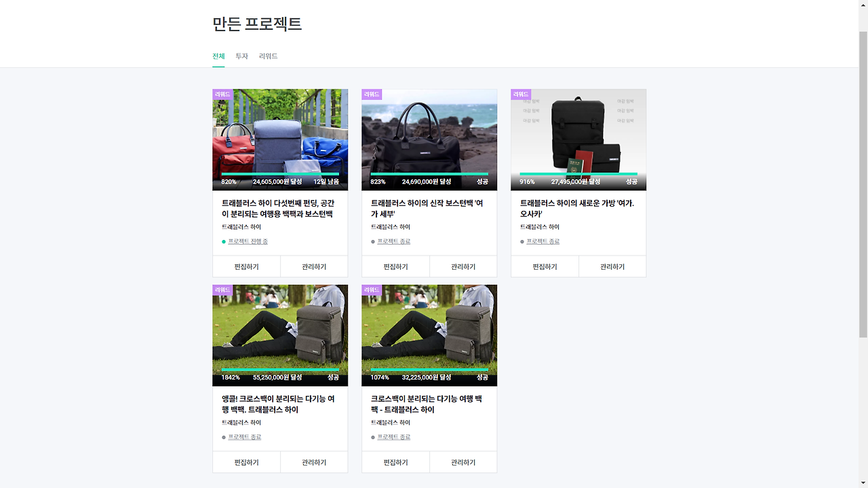The width and height of the screenshot is (868, 488).
Task: Open the 프로젝트 진행 중 status link
Action: tap(248, 241)
